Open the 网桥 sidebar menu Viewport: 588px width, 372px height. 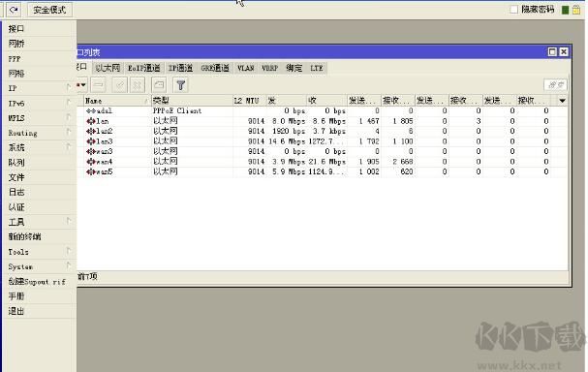(39, 44)
